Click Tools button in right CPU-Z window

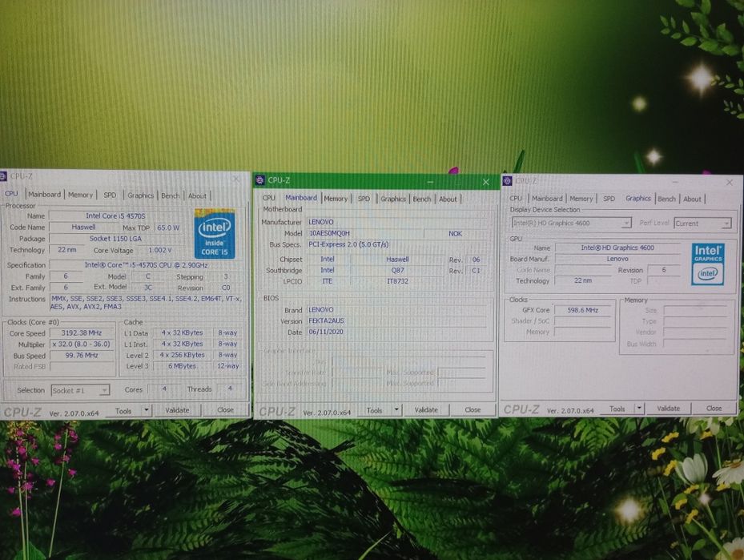(x=617, y=409)
